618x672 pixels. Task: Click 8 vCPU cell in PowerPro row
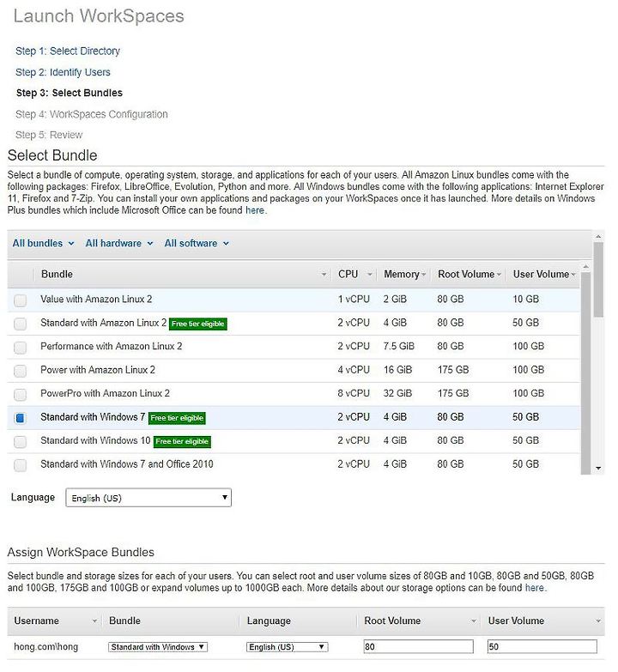(354, 394)
